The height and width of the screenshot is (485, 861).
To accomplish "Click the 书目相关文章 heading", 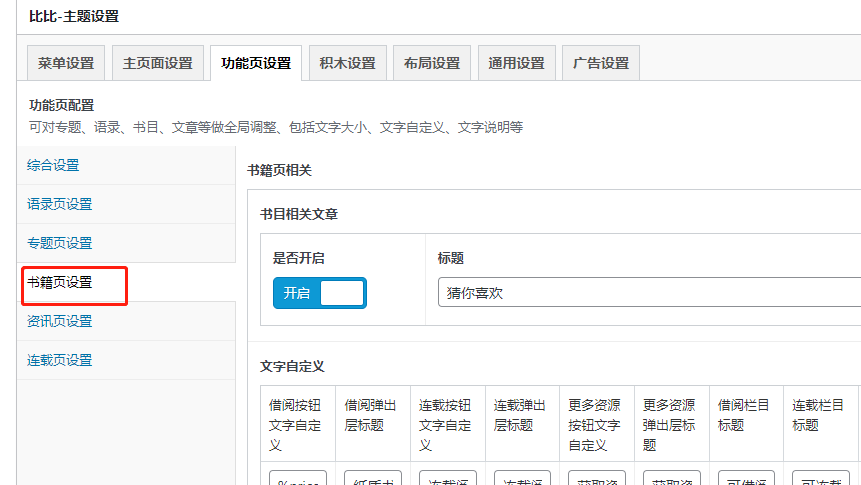I will coord(299,214).
